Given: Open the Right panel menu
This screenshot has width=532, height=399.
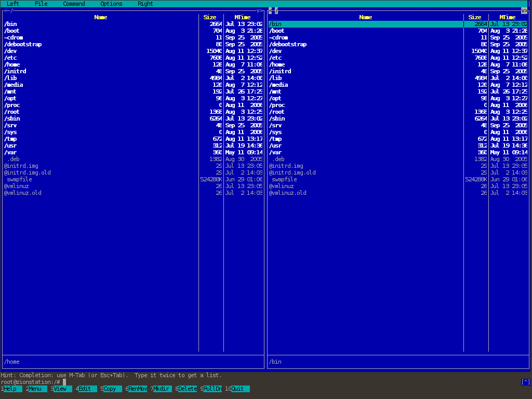Looking at the screenshot, I should point(145,4).
